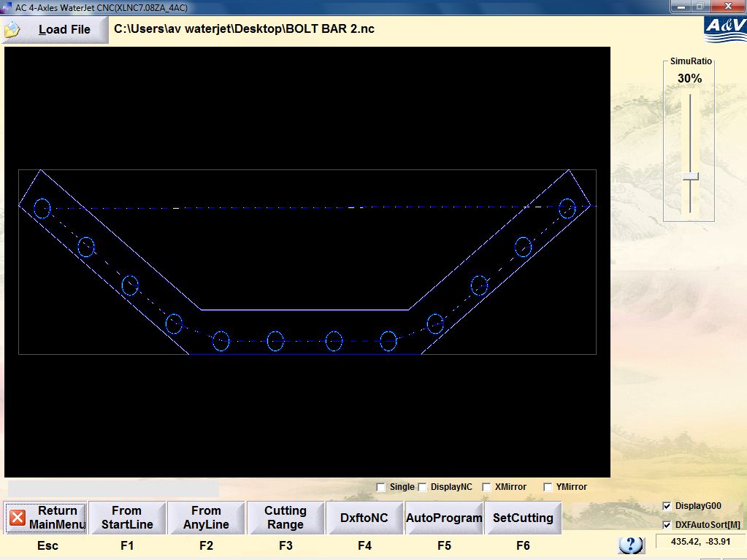Choose From AnyLine
This screenshot has height=560, width=747.
pyautogui.click(x=206, y=518)
